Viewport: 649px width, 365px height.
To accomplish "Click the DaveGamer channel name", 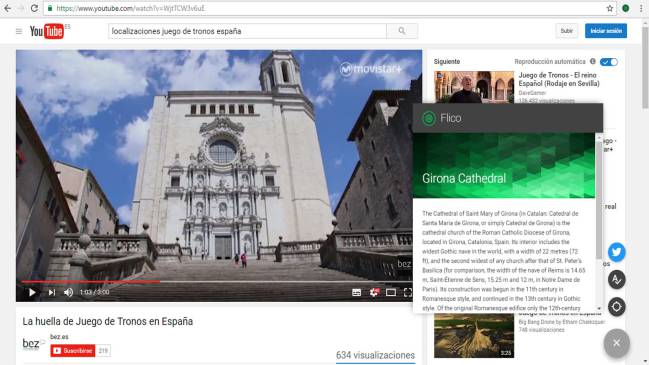I will tap(532, 93).
